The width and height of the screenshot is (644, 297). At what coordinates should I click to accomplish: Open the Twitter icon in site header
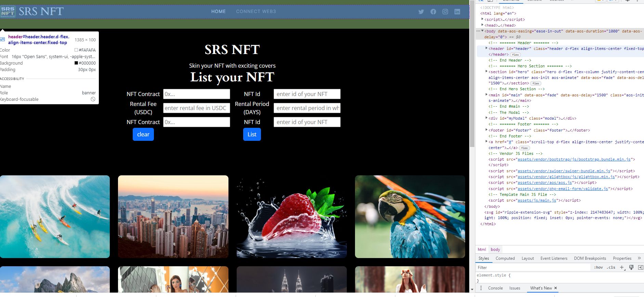point(421,12)
